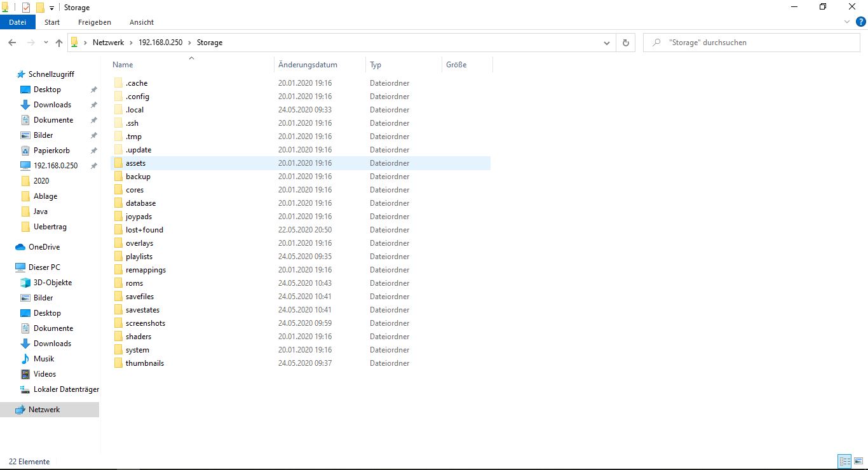
Task: Select Dieser PC in navigation pane
Action: [44, 267]
